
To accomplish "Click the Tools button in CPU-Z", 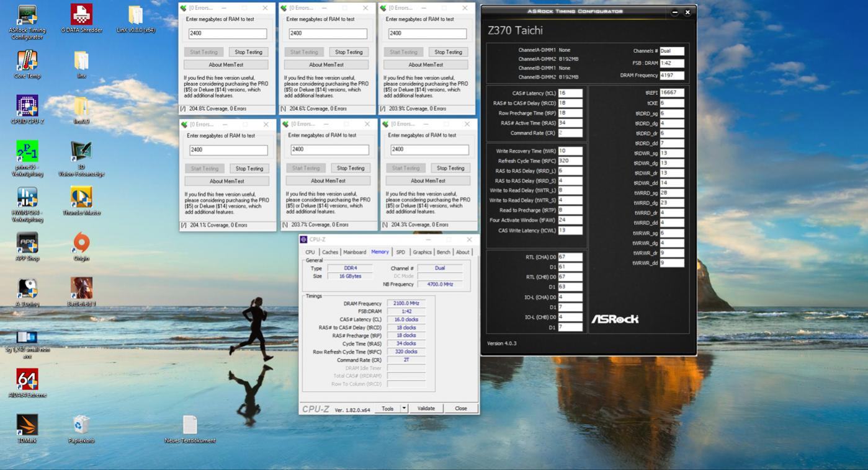I will point(388,409).
